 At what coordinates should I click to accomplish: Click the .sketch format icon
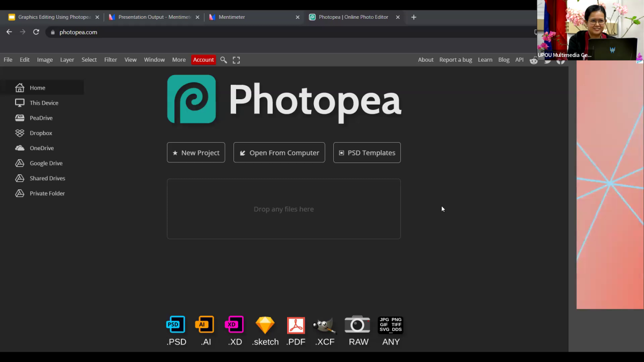click(x=265, y=325)
